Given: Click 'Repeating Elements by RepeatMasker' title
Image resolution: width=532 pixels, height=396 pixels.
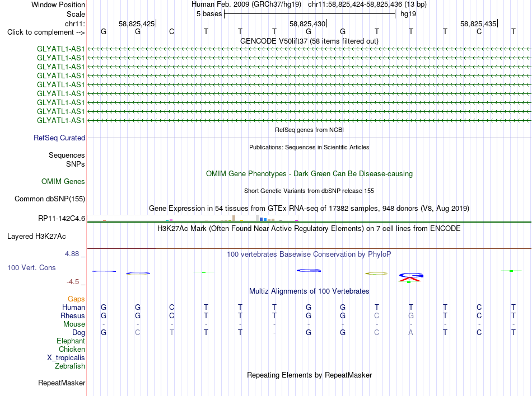Looking at the screenshot, I should (310, 375).
